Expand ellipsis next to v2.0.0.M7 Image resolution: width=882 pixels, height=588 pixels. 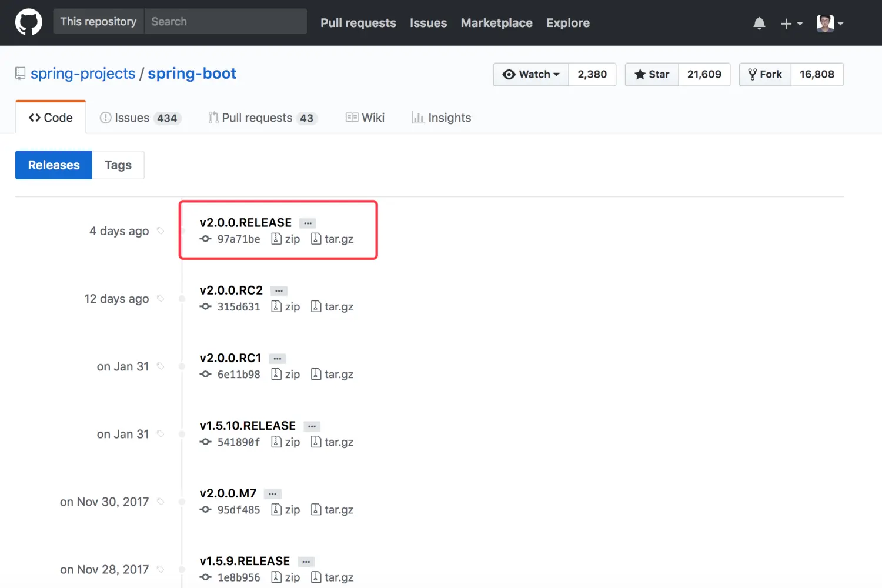[x=273, y=494]
